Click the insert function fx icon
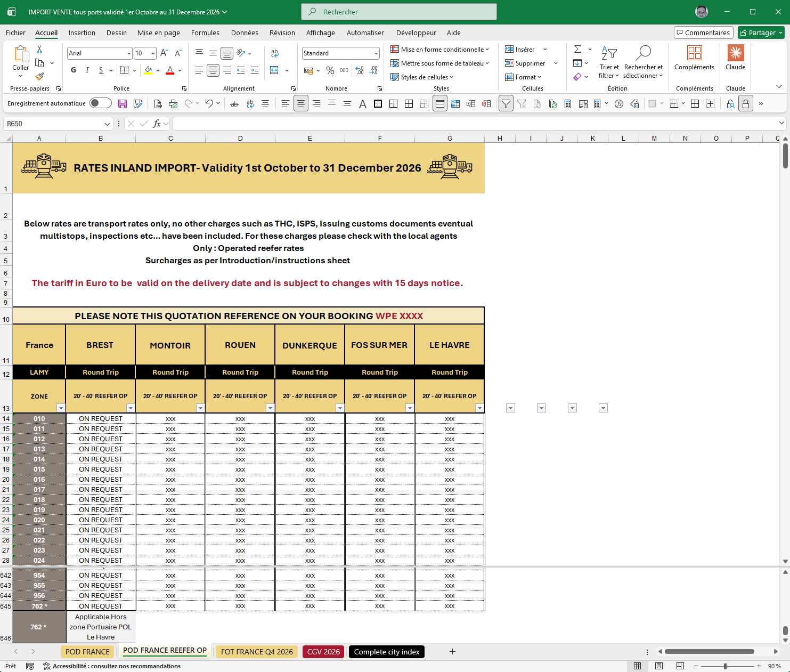 click(x=157, y=124)
